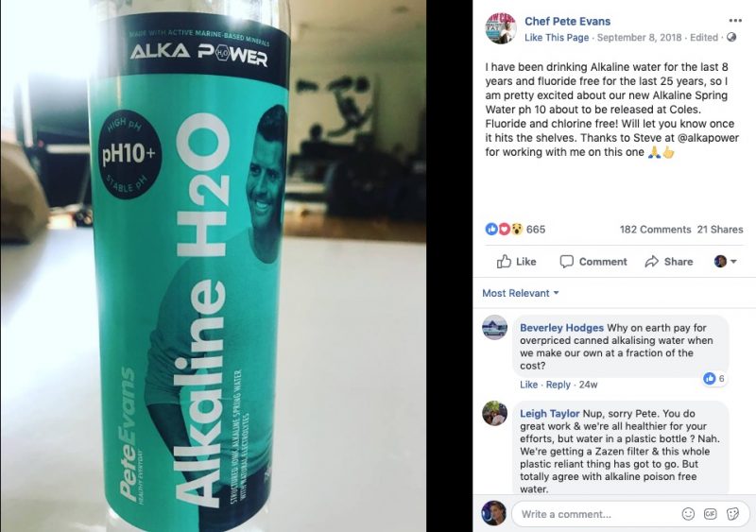
Task: Open the post options three-dot menu
Action: pyautogui.click(x=735, y=21)
